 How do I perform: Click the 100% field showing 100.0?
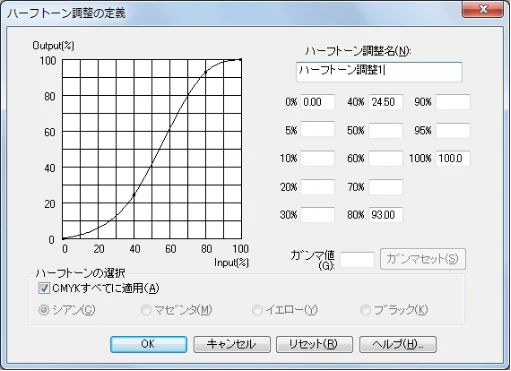(x=453, y=158)
